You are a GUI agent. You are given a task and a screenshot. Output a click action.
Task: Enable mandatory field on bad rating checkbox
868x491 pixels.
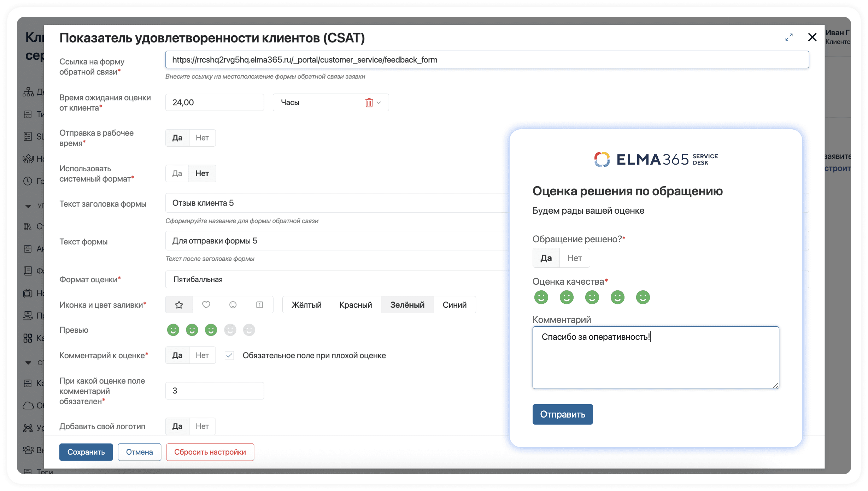tap(229, 355)
